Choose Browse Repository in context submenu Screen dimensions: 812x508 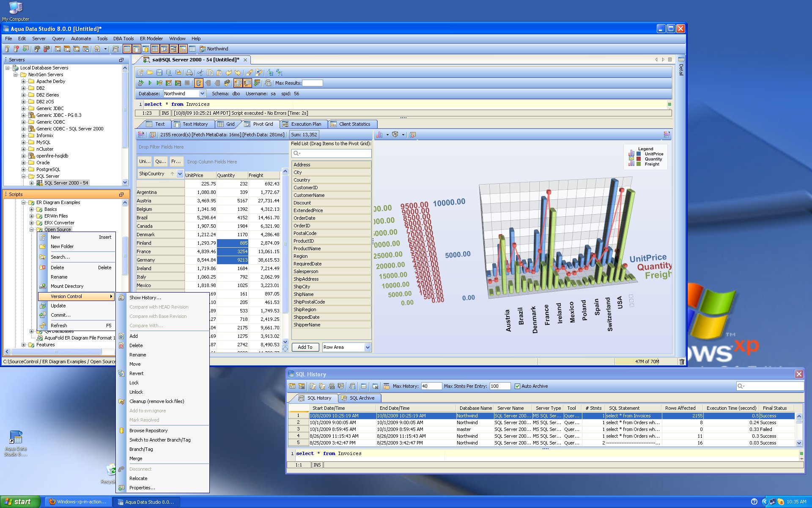162,431
